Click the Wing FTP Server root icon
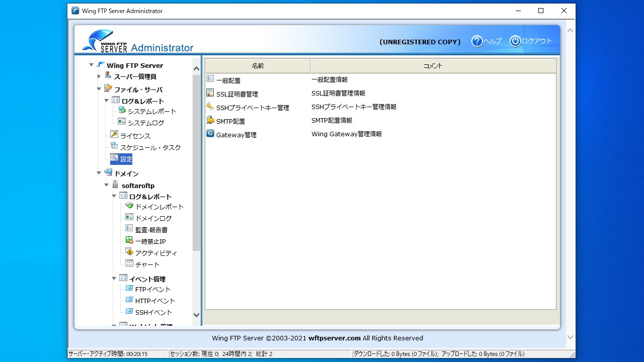 [101, 64]
